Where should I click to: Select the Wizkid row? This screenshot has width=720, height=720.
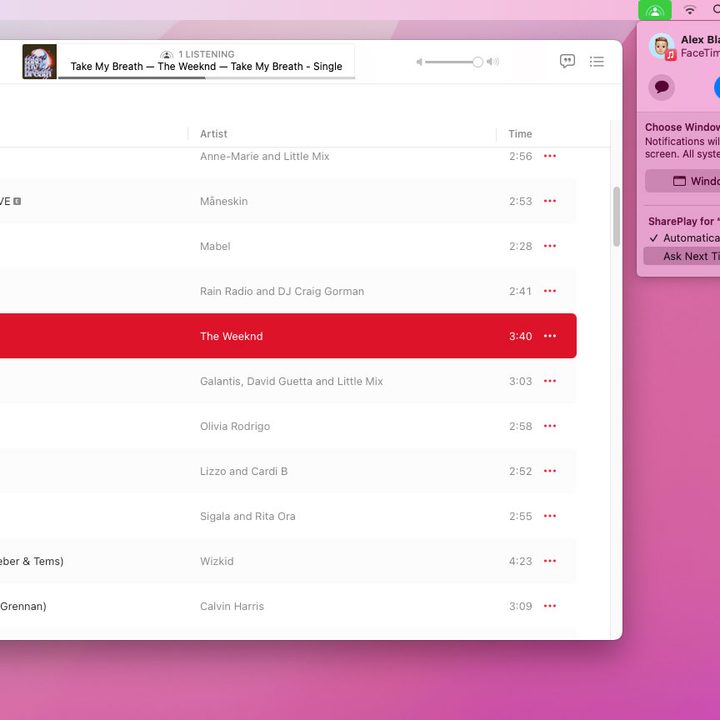[x=288, y=561]
